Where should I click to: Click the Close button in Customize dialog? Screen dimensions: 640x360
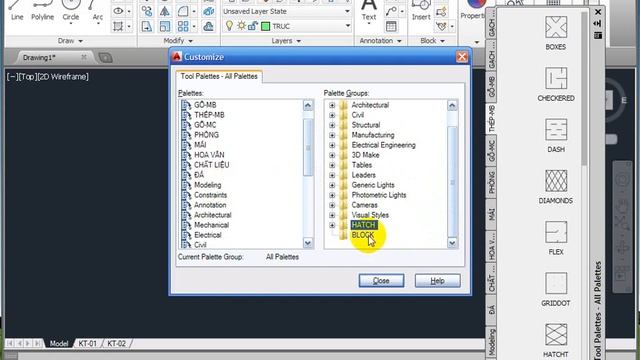(381, 281)
